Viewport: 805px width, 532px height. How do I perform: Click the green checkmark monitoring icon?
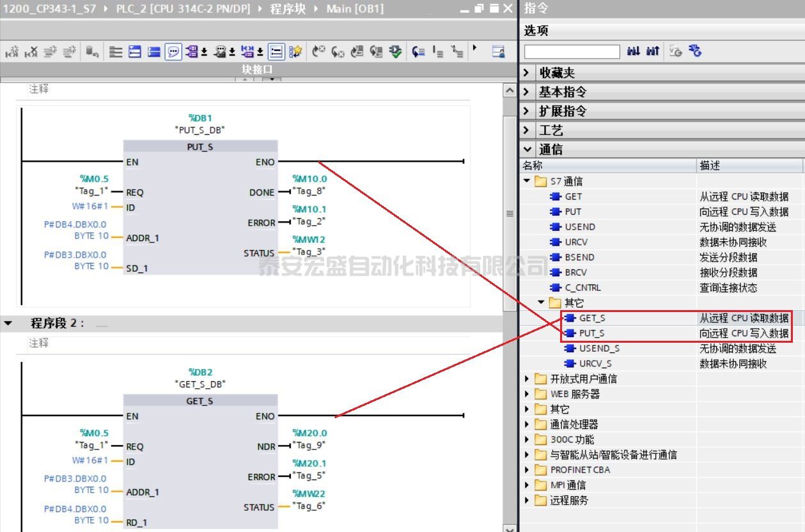coord(396,52)
